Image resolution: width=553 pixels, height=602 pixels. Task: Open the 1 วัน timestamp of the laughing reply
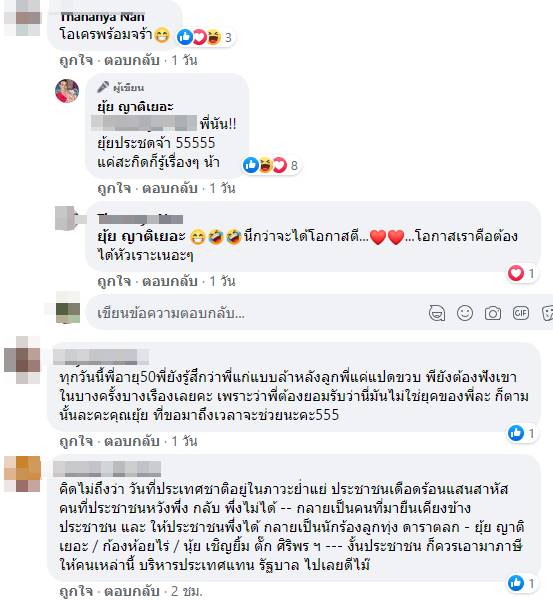222,281
